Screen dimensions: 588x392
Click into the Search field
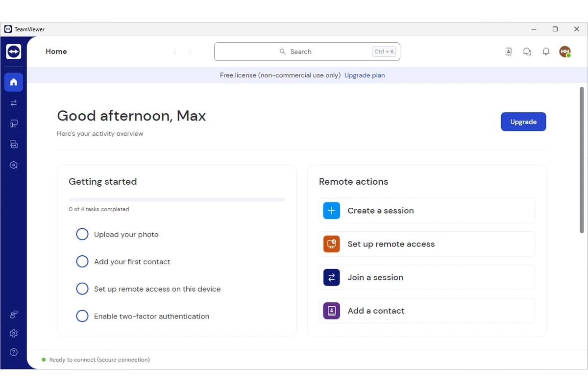(x=307, y=51)
